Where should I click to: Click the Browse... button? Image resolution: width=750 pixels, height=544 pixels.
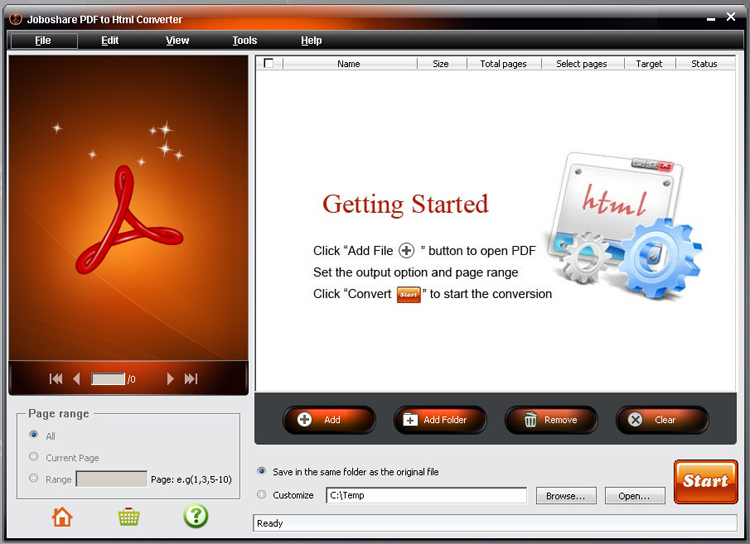[567, 496]
